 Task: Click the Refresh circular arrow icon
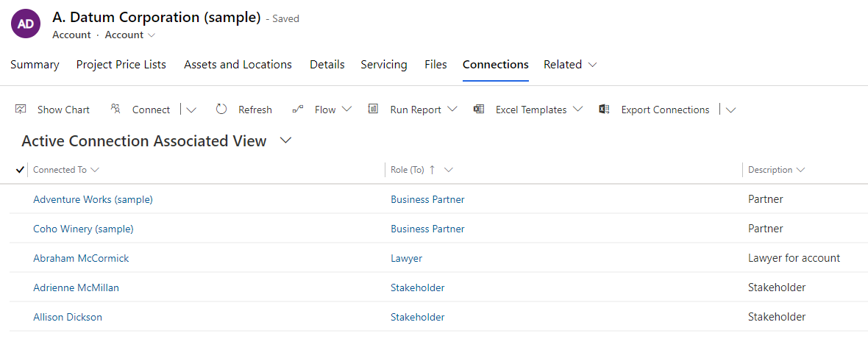[221, 110]
